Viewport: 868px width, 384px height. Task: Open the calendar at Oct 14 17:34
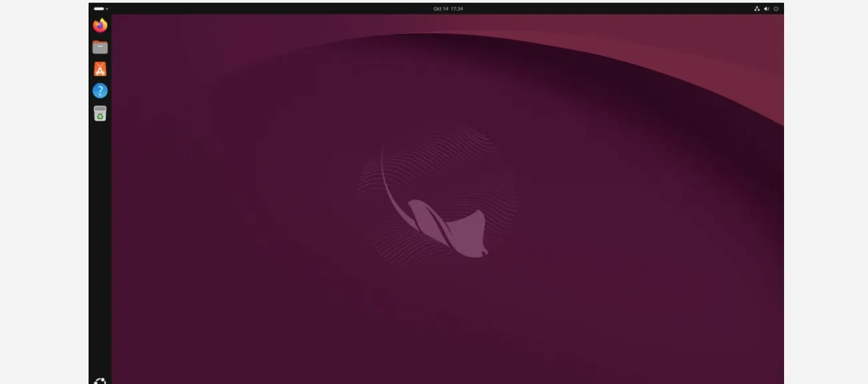click(x=448, y=9)
